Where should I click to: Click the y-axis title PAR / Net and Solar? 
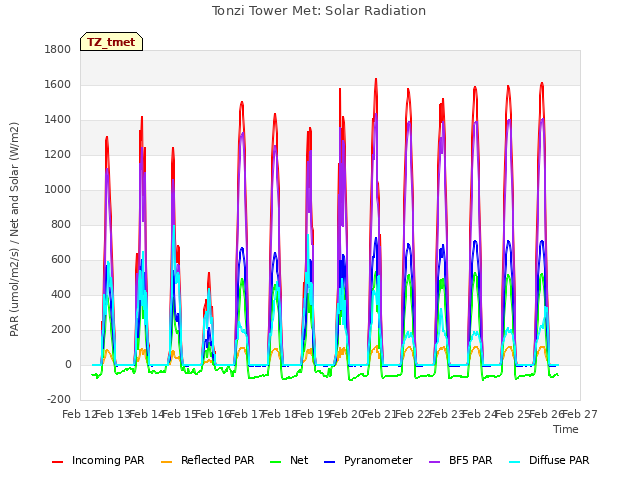pos(14,229)
